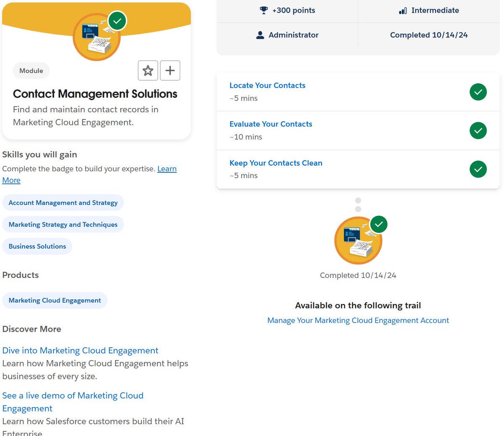The width and height of the screenshot is (504, 436).
Task: Click the person icon beside Administrator
Action: pos(260,35)
